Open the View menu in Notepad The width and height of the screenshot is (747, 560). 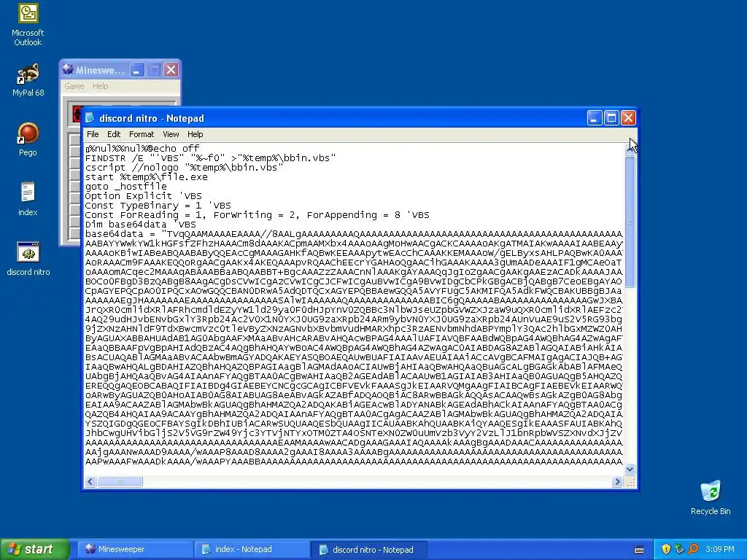click(x=171, y=134)
